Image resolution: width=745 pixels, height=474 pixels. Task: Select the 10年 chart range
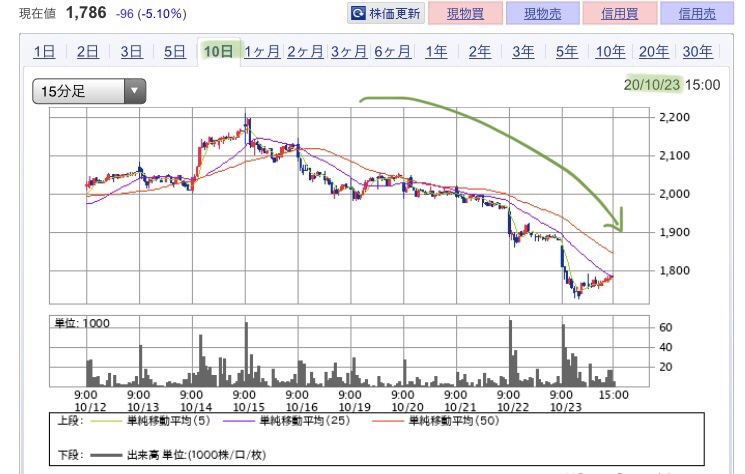coord(610,52)
